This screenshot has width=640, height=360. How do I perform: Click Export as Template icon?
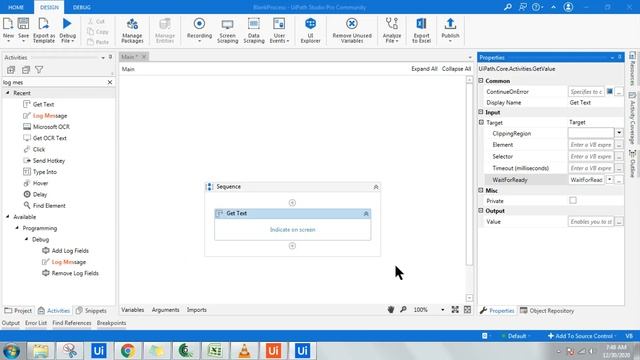click(44, 24)
